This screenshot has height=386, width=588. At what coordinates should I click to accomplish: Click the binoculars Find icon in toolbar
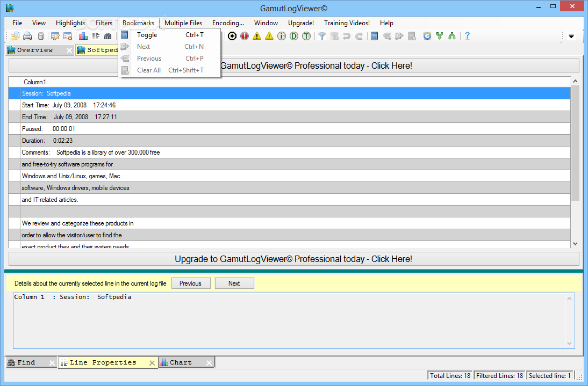(108, 37)
